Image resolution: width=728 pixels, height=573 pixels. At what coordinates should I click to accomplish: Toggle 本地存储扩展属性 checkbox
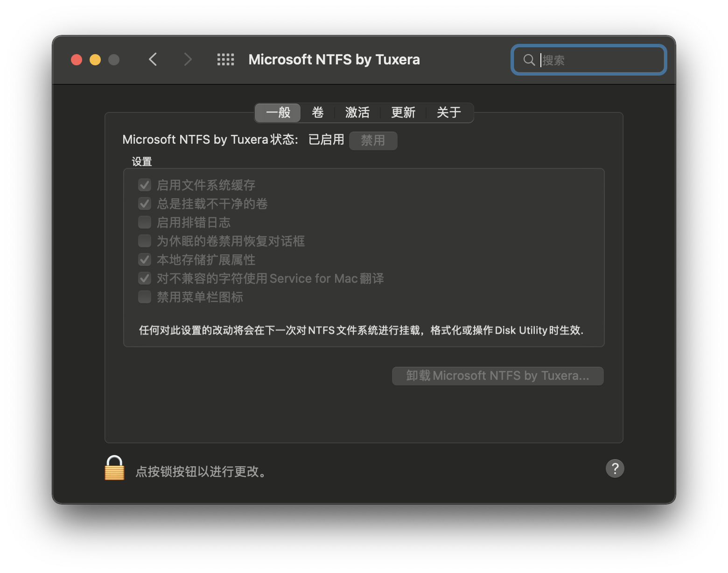[145, 260]
